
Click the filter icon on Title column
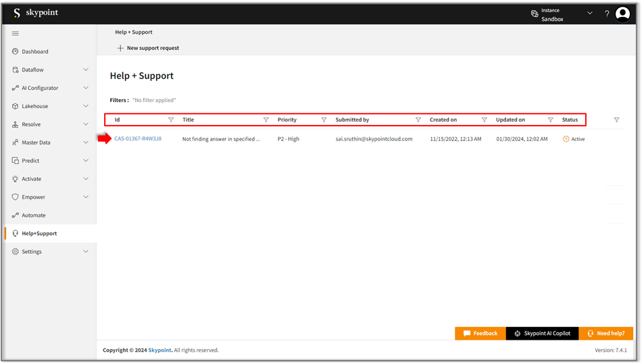pos(266,120)
